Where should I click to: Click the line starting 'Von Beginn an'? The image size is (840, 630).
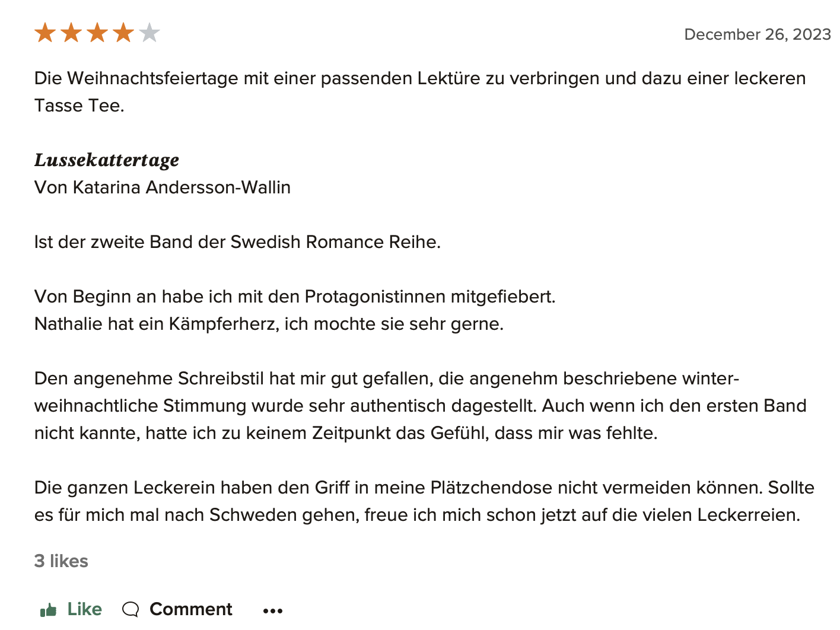[x=295, y=297]
